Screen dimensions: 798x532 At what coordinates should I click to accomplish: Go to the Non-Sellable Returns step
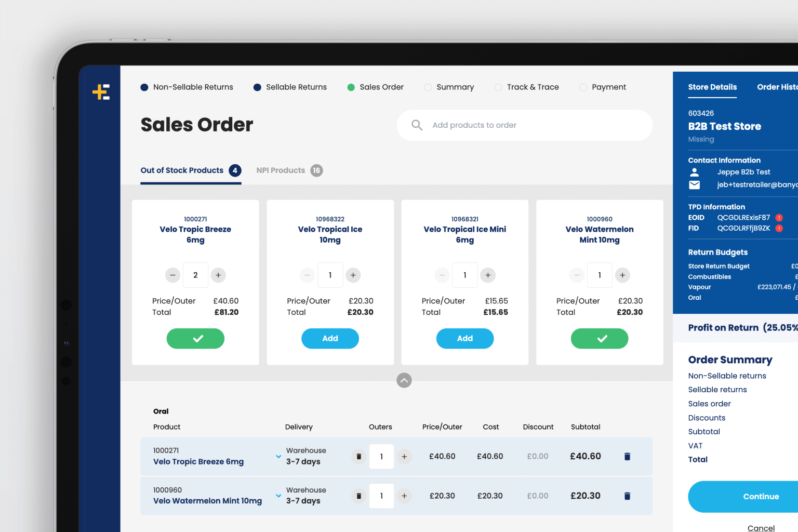tap(187, 87)
